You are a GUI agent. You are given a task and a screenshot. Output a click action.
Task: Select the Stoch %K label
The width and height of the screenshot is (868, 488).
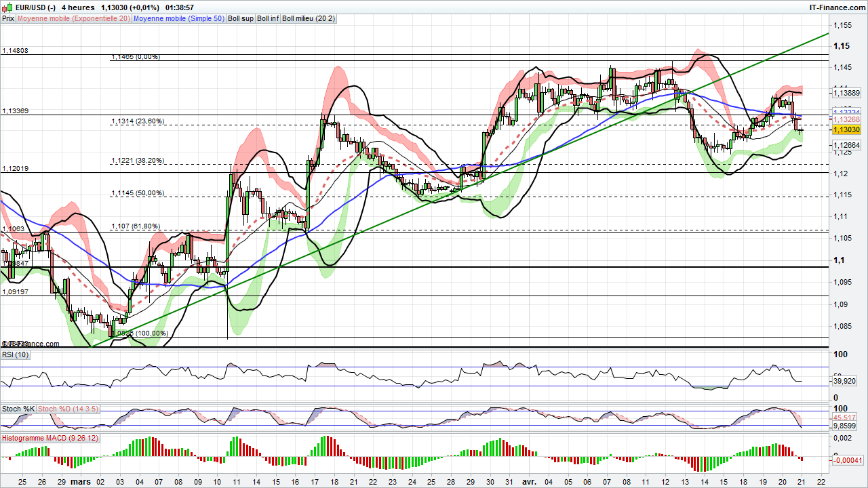17,409
